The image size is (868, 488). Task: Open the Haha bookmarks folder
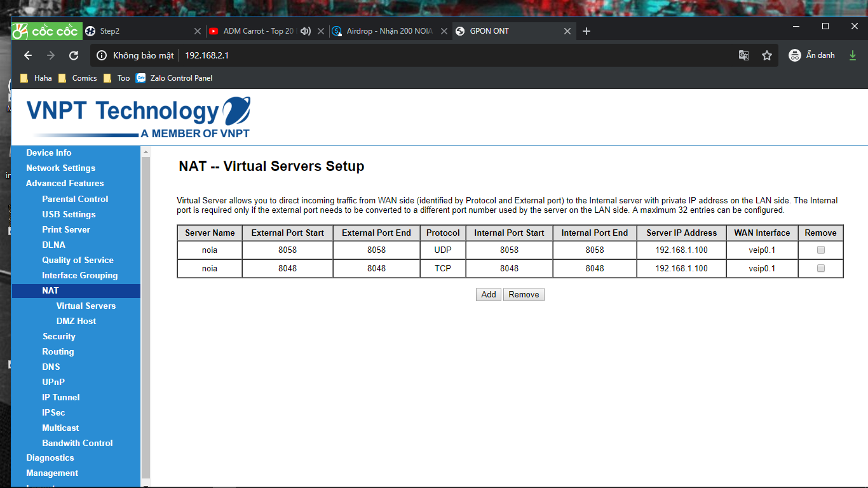click(36, 78)
